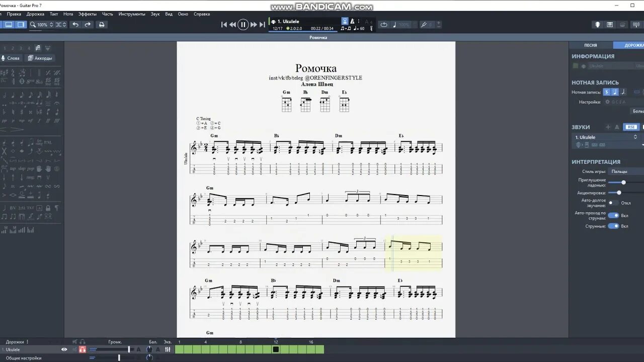Switch to the ДОРОЖКА inspector tab

(x=629, y=45)
